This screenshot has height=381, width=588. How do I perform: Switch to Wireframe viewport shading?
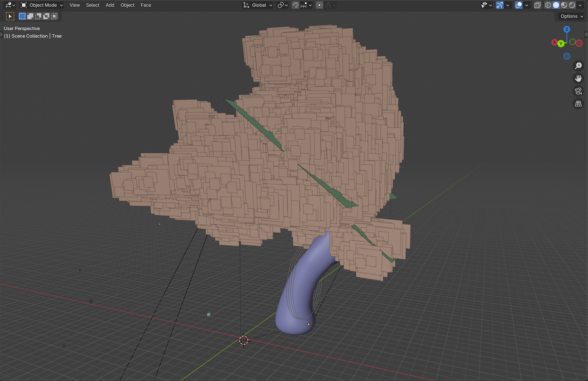point(548,5)
